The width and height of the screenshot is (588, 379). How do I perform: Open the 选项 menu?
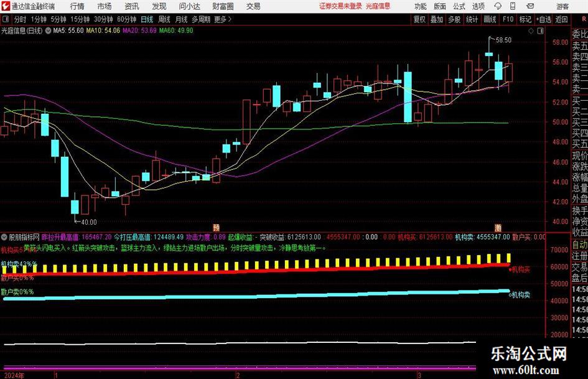(x=478, y=6)
